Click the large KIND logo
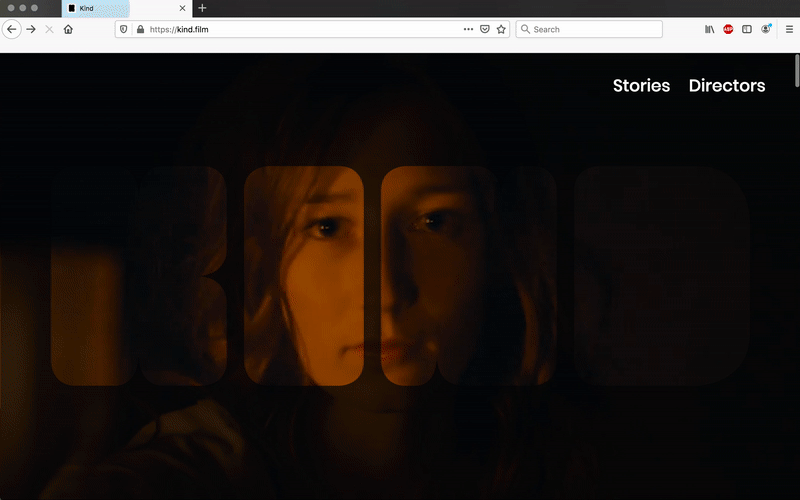This screenshot has height=500, width=800. [400, 276]
